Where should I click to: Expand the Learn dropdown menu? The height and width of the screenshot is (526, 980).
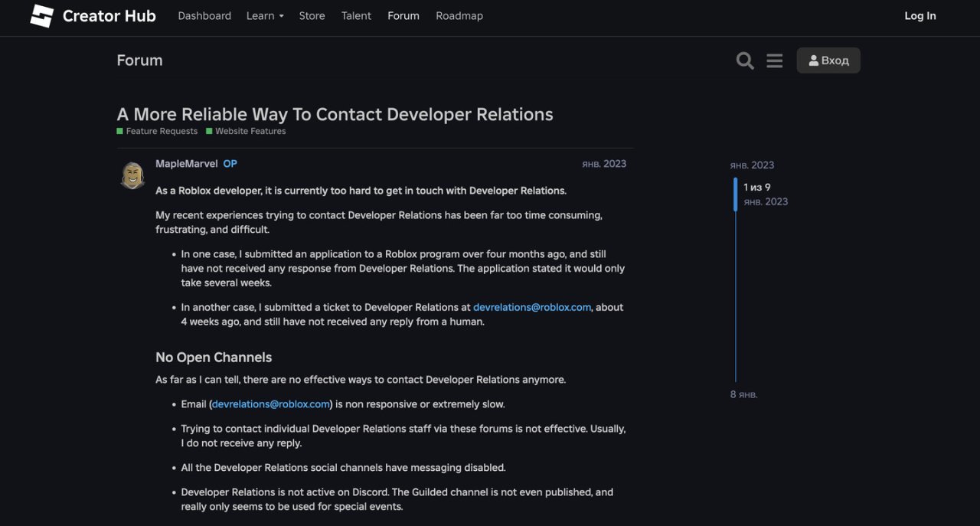(265, 16)
